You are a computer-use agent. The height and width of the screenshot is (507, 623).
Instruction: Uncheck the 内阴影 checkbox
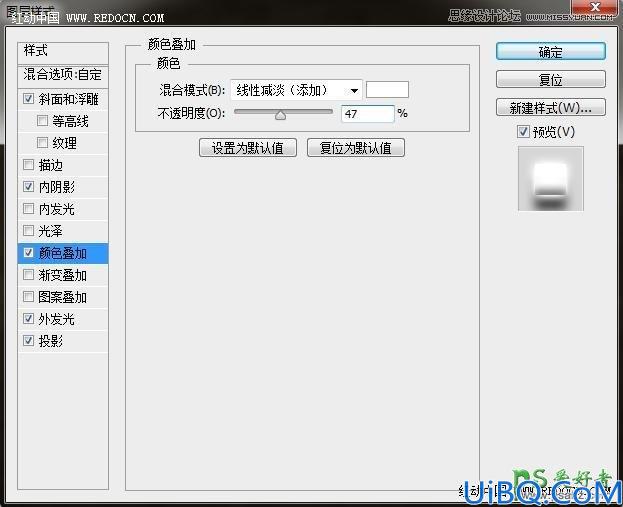(x=28, y=186)
